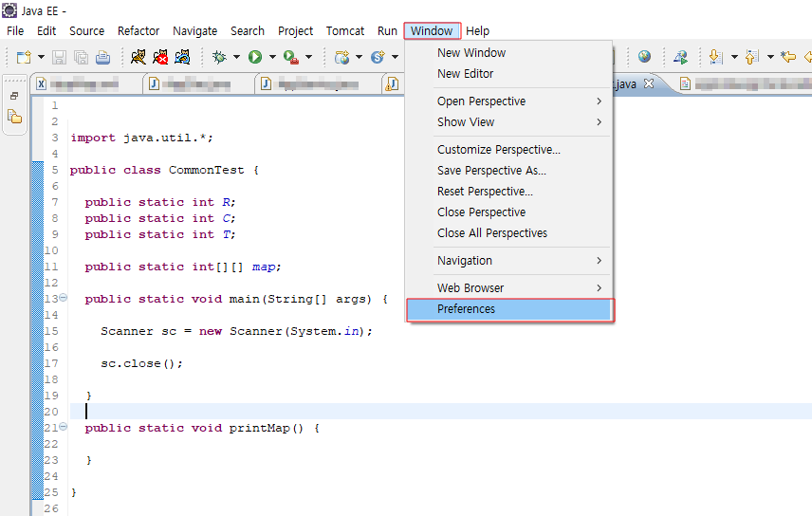Screen dimensions: 812x516
Task: Click the Package Explorer icon in left sidebar
Action: [14, 117]
